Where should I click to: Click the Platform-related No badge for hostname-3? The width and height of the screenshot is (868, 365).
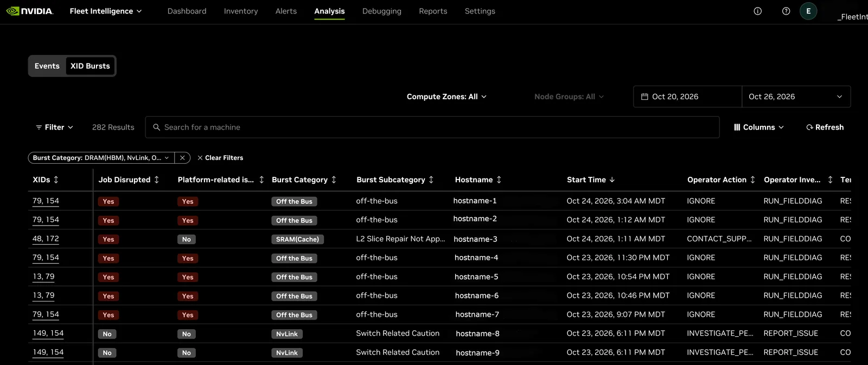coord(186,239)
